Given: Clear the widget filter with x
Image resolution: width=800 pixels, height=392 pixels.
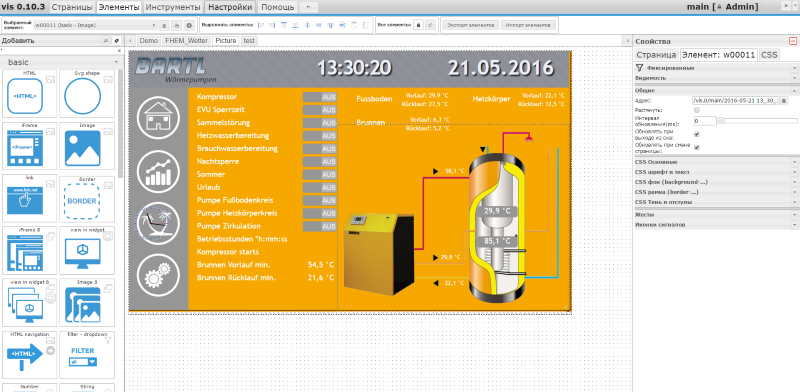Looking at the screenshot, I should tap(120, 51).
